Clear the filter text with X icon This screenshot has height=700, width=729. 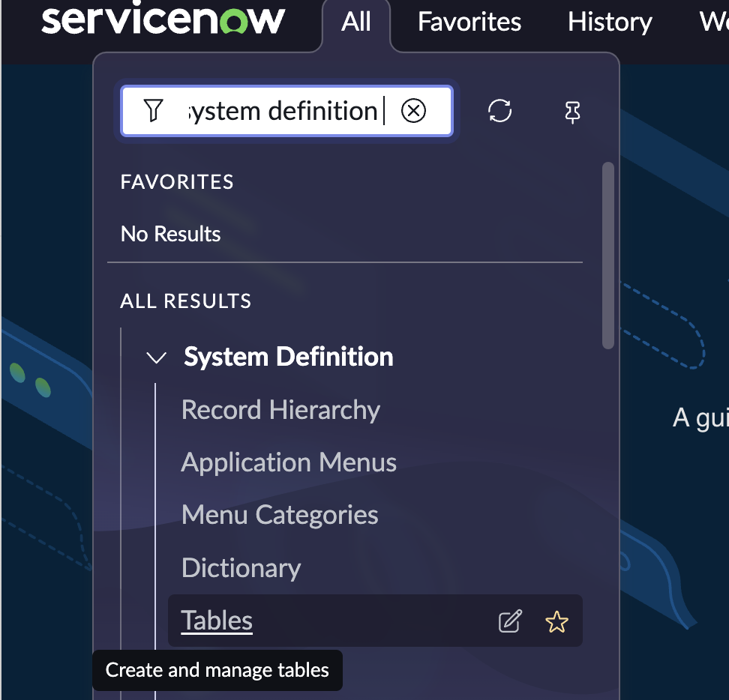coord(413,111)
